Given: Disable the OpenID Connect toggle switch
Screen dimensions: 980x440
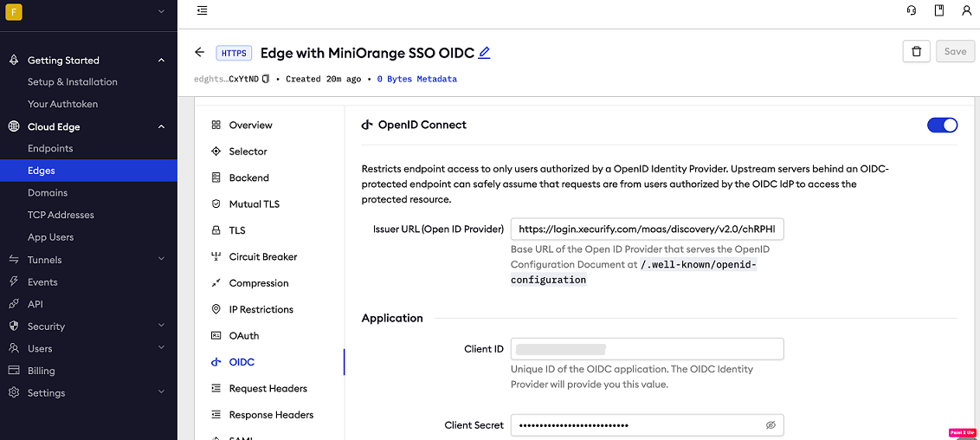Looking at the screenshot, I should 943,125.
